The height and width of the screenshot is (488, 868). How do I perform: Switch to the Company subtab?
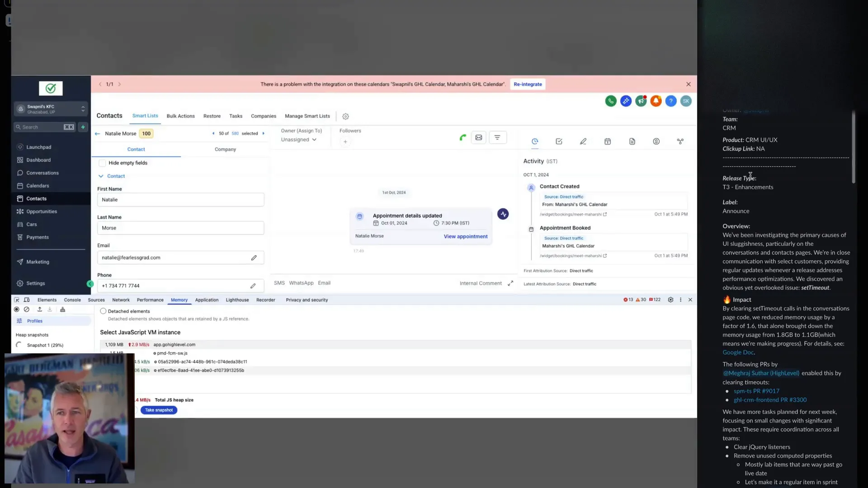225,150
